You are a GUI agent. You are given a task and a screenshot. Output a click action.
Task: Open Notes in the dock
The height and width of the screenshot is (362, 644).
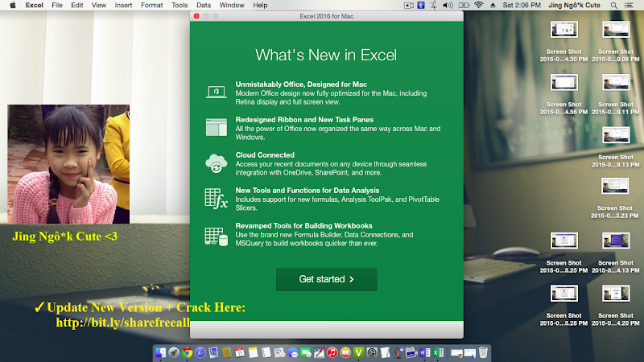[253, 352]
